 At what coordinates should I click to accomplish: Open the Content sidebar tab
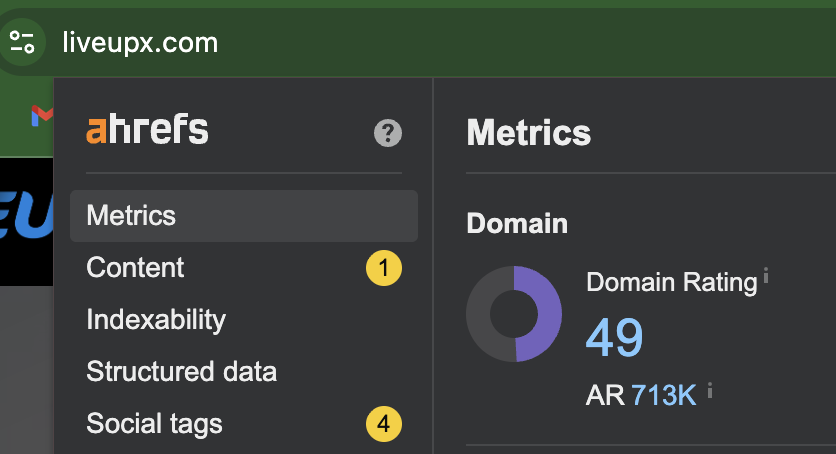244,267
